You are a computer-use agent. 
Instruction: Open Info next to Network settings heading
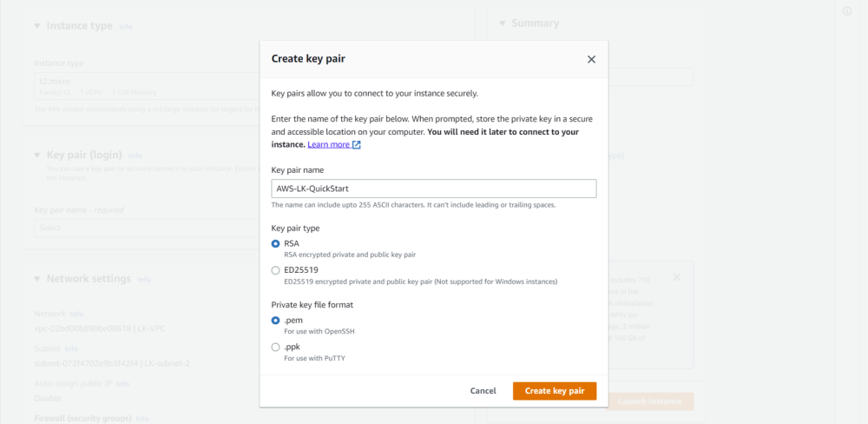pos(144,280)
